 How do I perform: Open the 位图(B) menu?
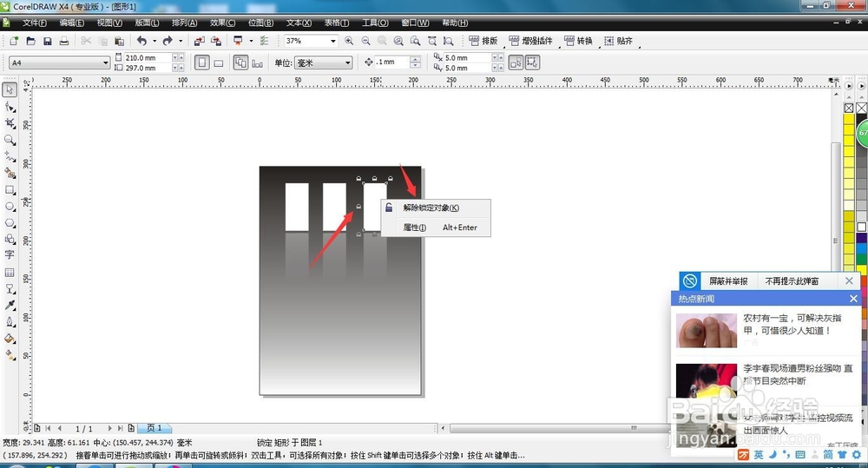[x=260, y=23]
